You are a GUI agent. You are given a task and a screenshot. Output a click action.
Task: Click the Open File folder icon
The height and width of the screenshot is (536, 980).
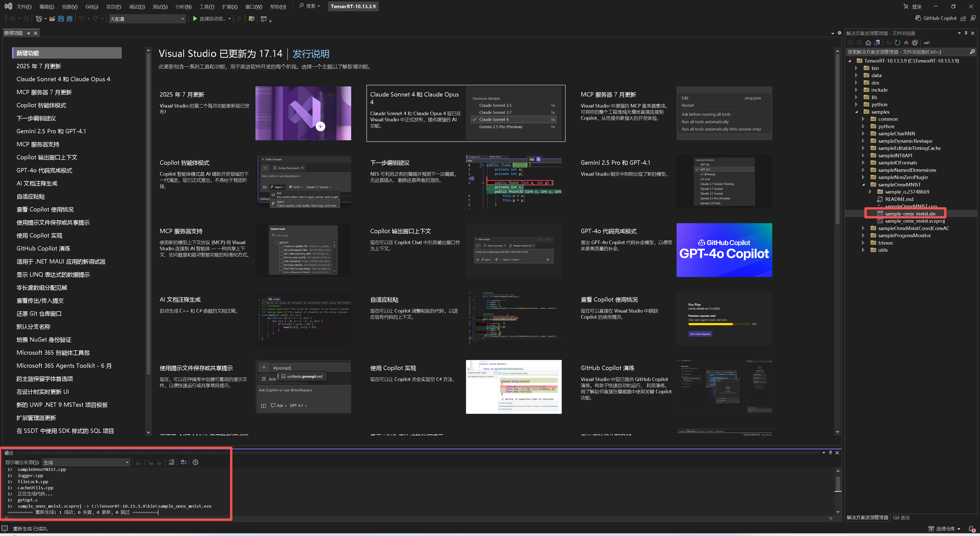tap(52, 19)
